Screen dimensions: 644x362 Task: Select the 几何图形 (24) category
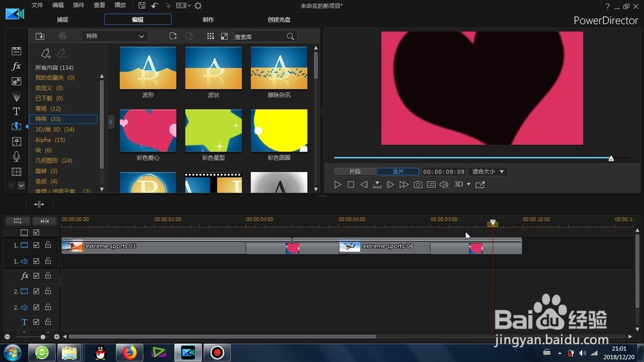click(53, 160)
